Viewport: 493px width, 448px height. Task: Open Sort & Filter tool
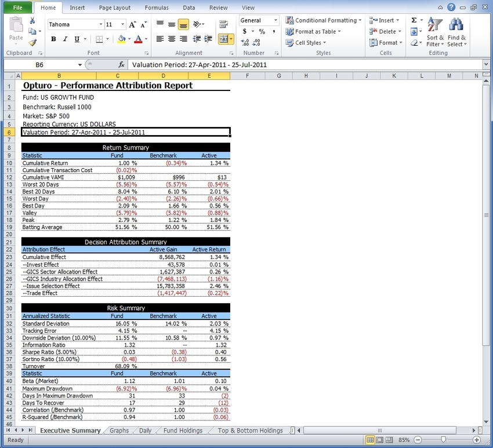tap(435, 32)
